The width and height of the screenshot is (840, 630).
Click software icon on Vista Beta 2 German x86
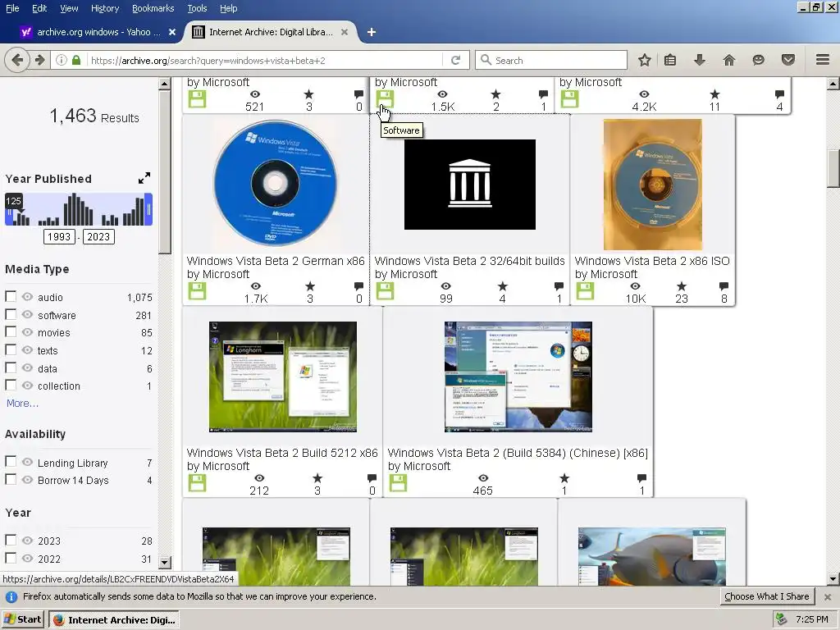pyautogui.click(x=197, y=291)
